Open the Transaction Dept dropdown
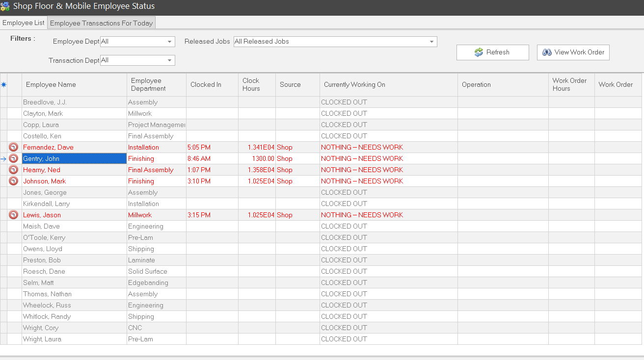Image resolution: width=644 pixels, height=360 pixels. [x=170, y=60]
